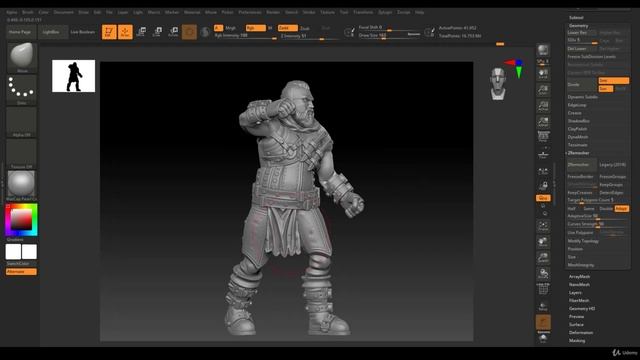Select the Rotate transform icon in the top shelf
This screenshot has height=360, width=640.
(x=173, y=32)
